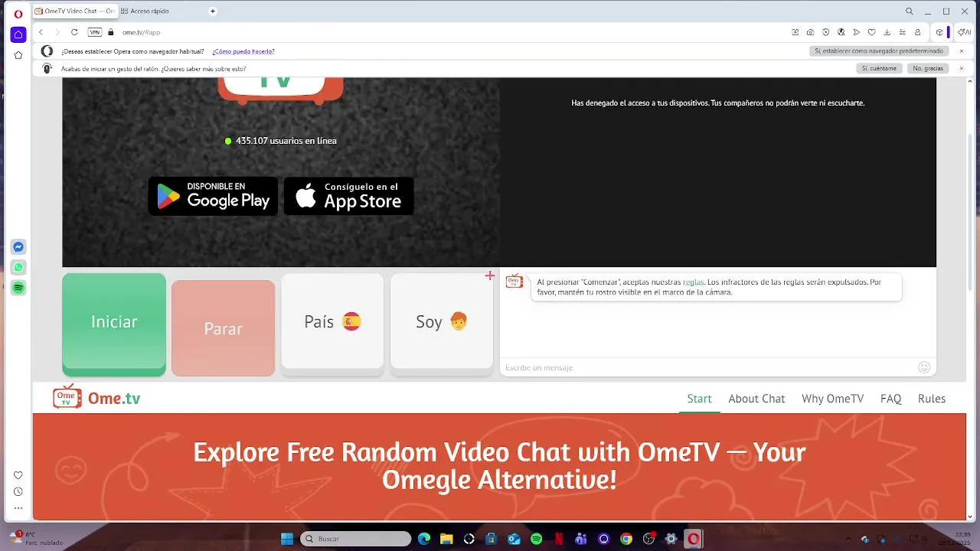Open Spotify in the Opera sidebar

[x=18, y=288]
